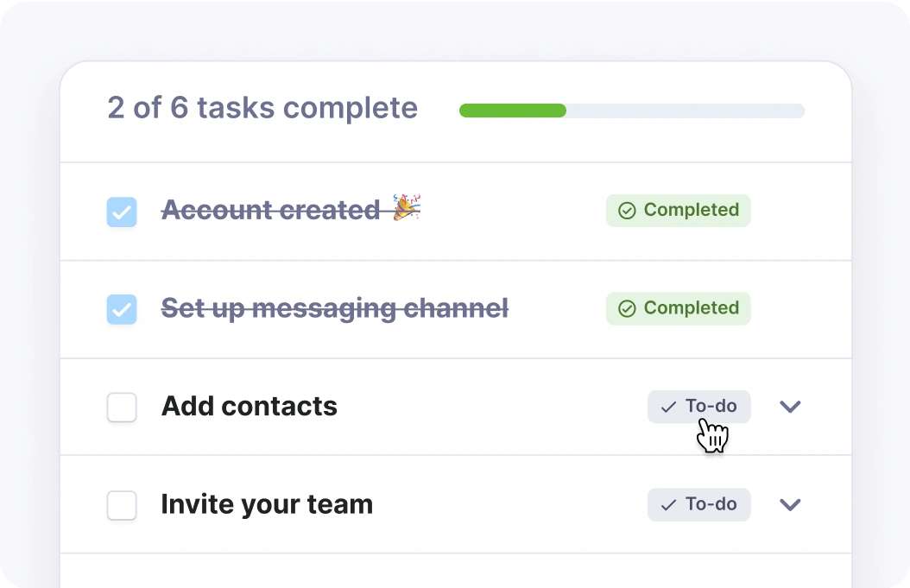This screenshot has width=910, height=588.
Task: Expand the Invite your team chevron
Action: [790, 504]
